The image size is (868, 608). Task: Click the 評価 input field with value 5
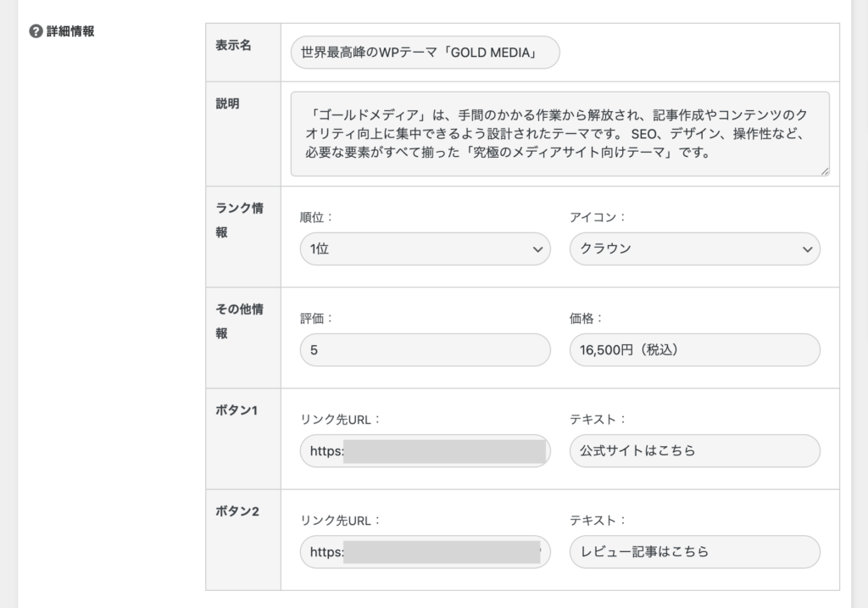click(x=426, y=350)
